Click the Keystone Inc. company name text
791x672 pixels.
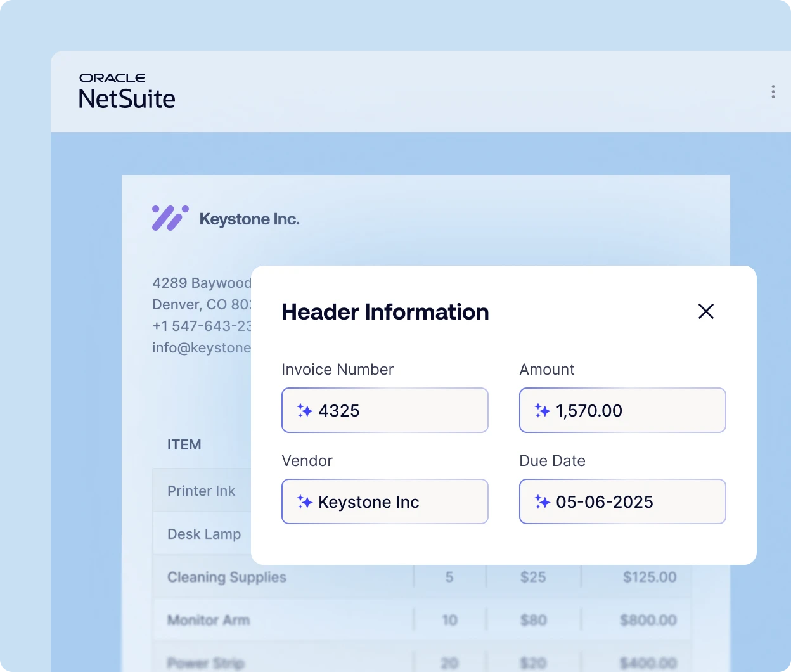[249, 219]
